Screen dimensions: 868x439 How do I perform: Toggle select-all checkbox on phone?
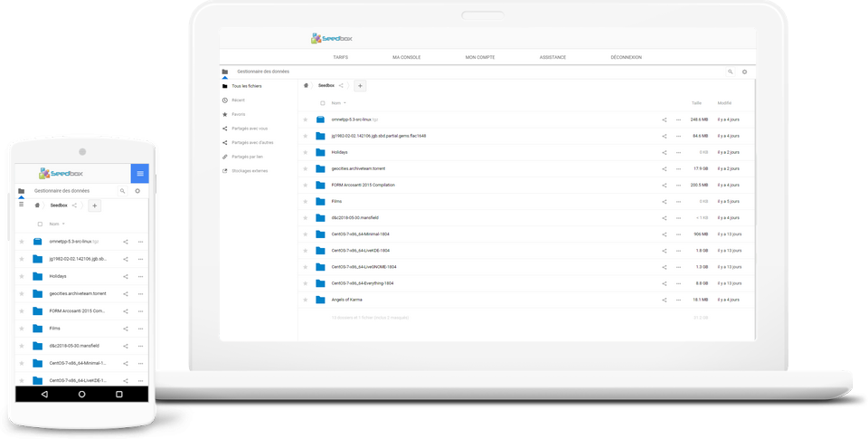[40, 224]
